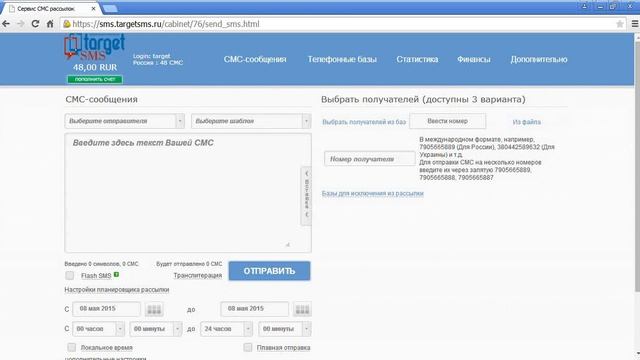Click the 'Транслитерация' link

[198, 276]
